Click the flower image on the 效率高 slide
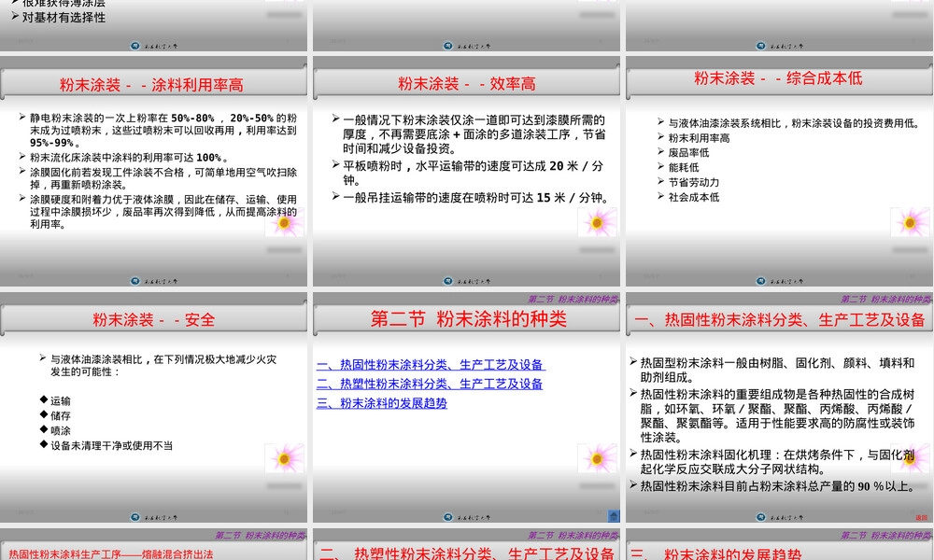Viewport: 934px width, 560px height. pos(598,222)
